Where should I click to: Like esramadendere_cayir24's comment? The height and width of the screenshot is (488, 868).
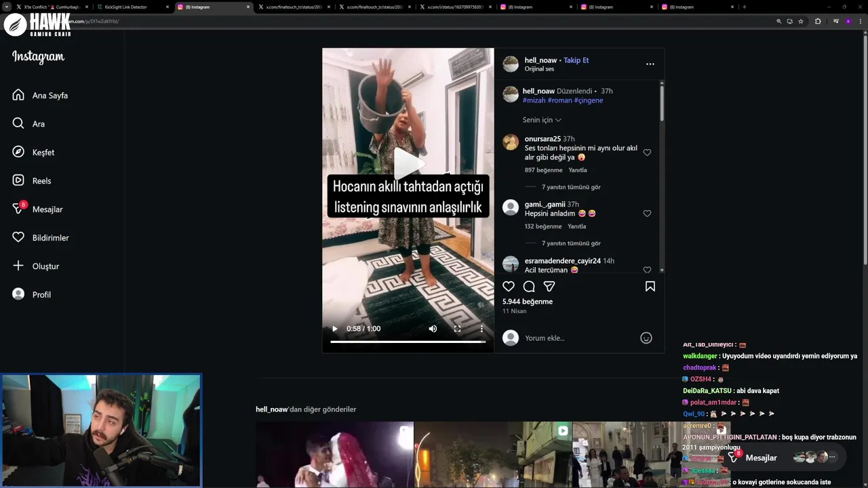(x=647, y=270)
